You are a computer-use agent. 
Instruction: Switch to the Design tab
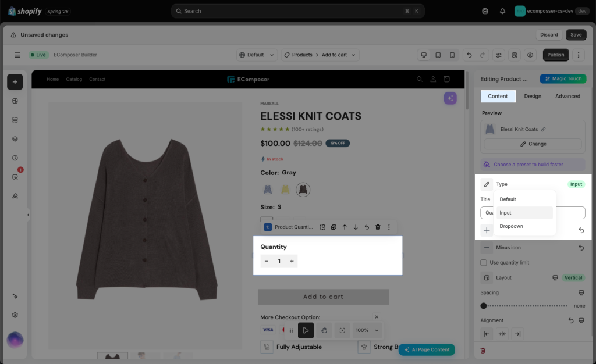click(533, 97)
